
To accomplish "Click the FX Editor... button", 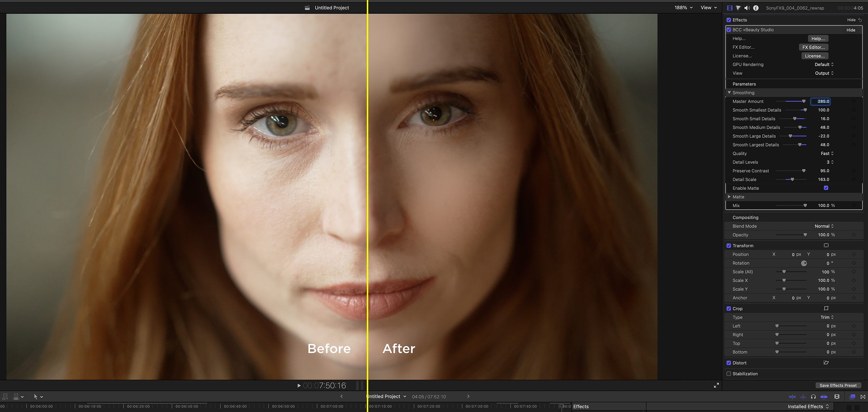I will click(x=813, y=47).
